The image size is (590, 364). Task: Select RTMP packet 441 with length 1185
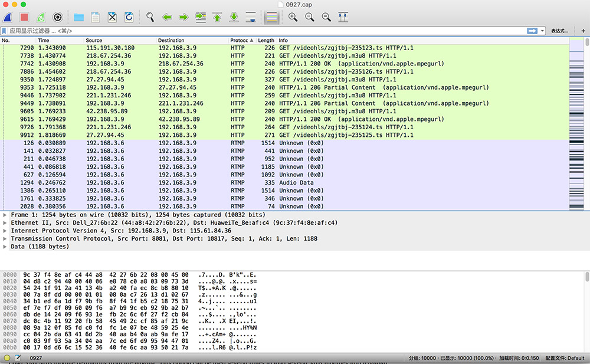[x=284, y=167]
